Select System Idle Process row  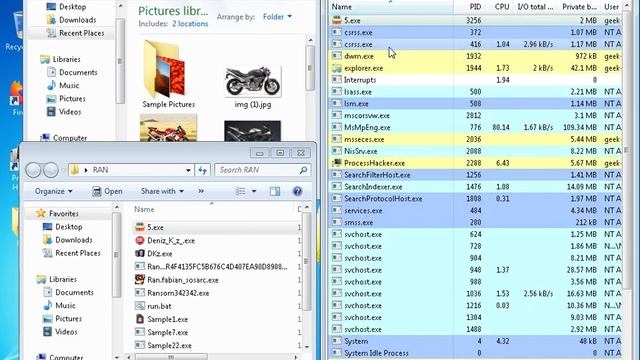point(475,353)
